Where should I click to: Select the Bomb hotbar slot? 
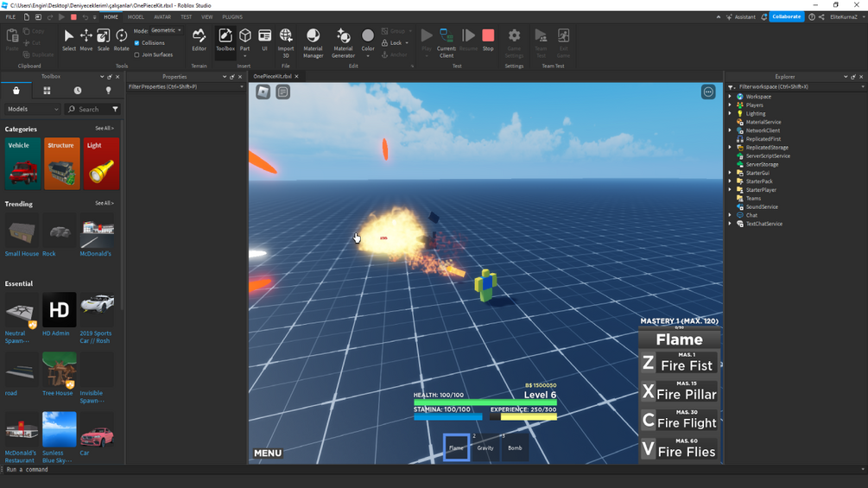tap(515, 447)
